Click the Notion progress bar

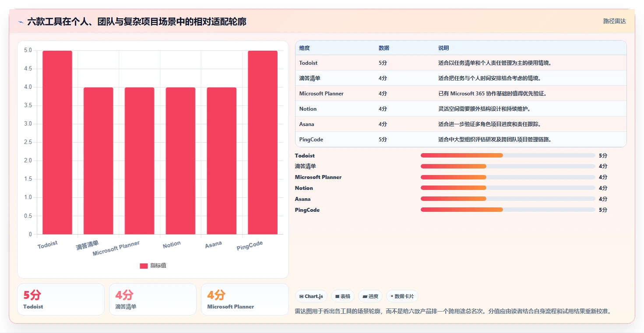pos(508,188)
